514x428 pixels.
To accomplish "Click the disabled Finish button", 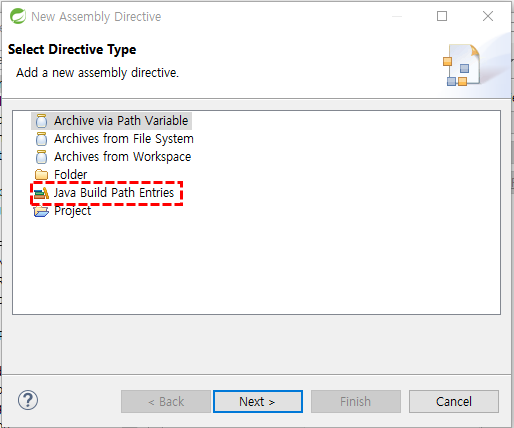I will click(356, 401).
